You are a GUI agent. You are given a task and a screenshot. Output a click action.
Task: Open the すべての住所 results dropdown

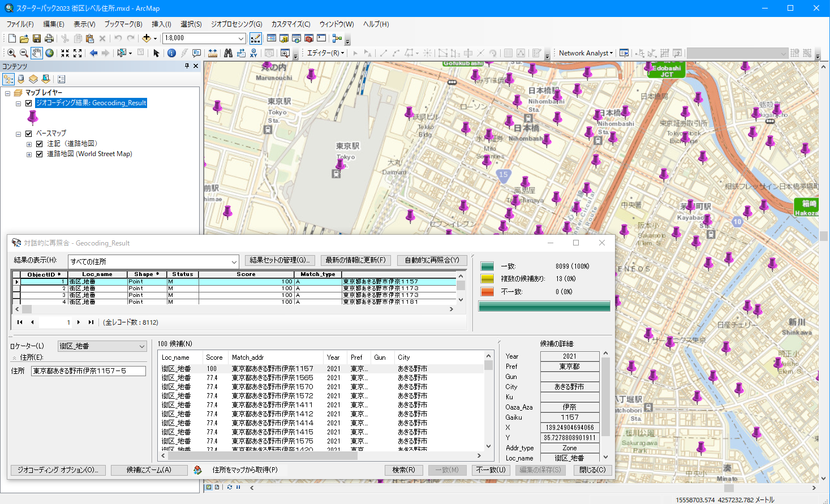pos(234,261)
